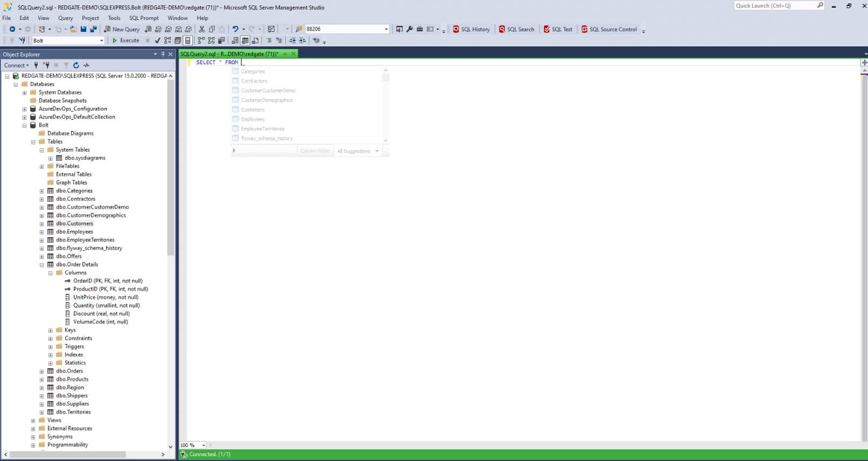Click the Quick Launch search box
Image resolution: width=868 pixels, height=461 pixels.
(780, 5)
